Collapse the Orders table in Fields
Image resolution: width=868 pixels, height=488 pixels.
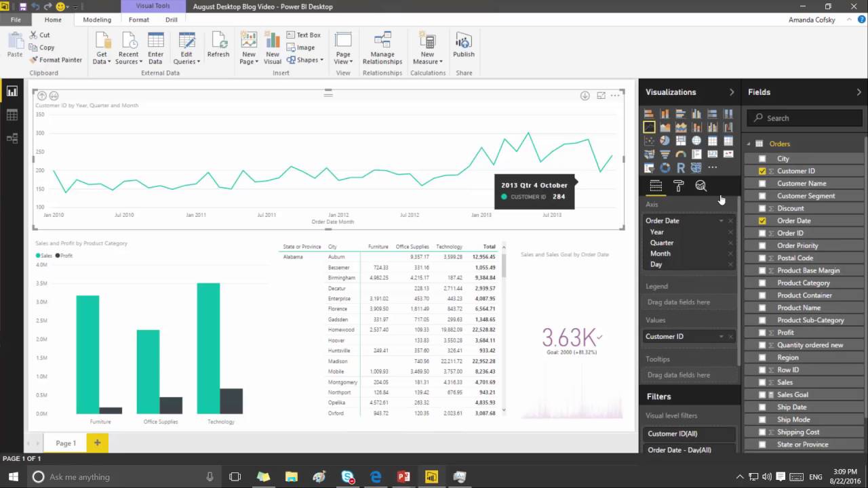(749, 144)
